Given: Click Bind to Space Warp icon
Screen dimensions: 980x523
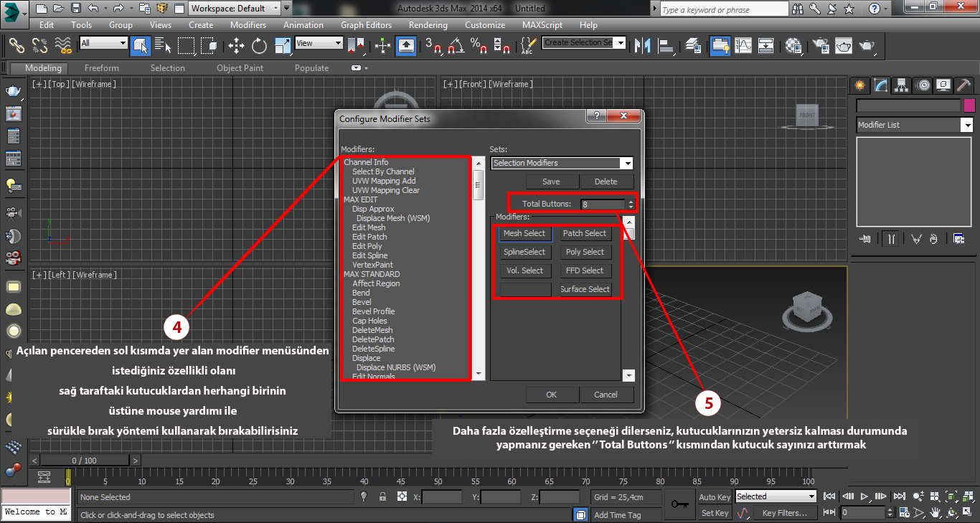Looking at the screenshot, I should point(63,45).
